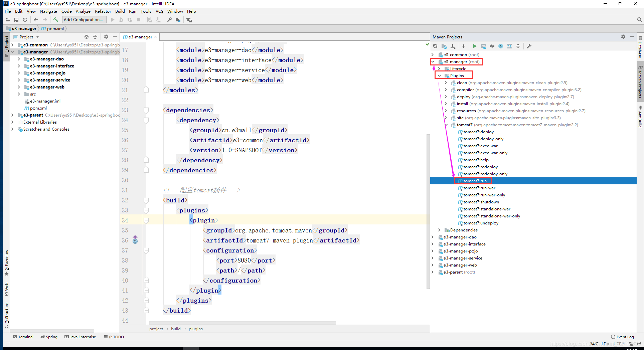644x350 pixels.
Task: Expand the compiler plugin node
Action: click(x=446, y=90)
